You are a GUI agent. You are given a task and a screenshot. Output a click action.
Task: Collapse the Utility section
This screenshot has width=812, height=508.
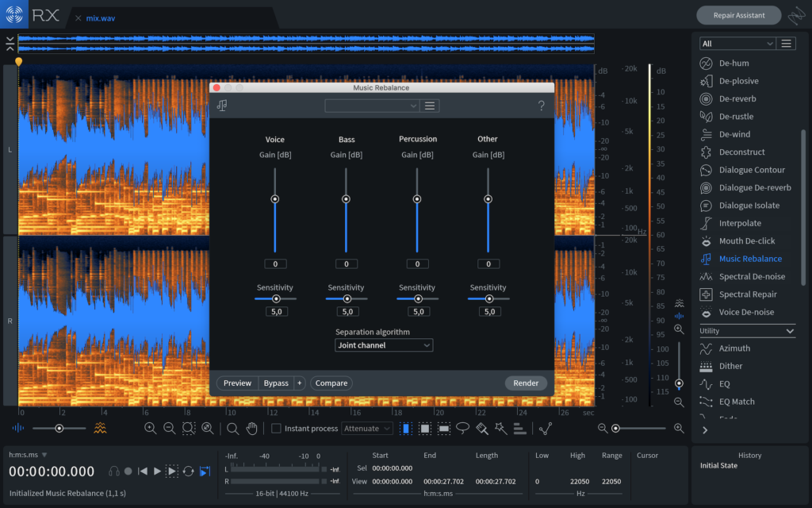click(x=790, y=331)
